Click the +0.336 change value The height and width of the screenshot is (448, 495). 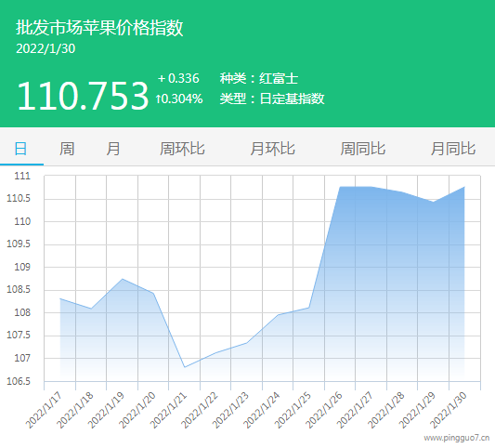[178, 78]
